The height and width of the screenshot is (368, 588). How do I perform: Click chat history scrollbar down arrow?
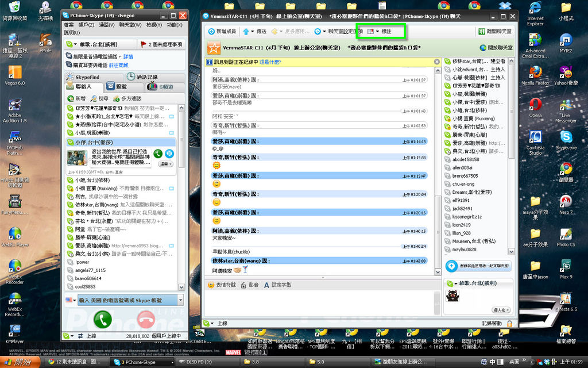coord(438,272)
